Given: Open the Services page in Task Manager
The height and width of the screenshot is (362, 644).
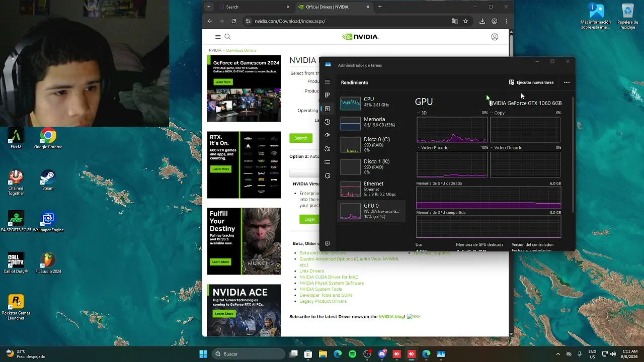Looking at the screenshot, I should click(328, 175).
